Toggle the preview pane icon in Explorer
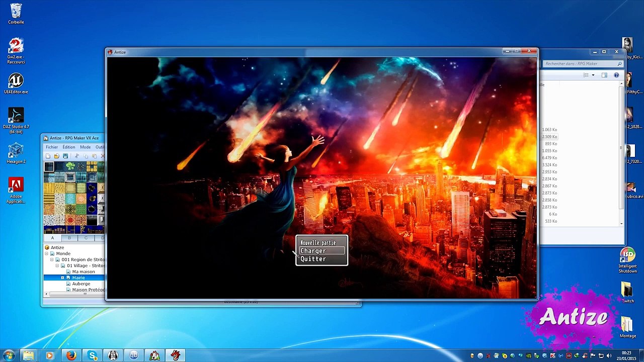The image size is (644, 362). (604, 75)
